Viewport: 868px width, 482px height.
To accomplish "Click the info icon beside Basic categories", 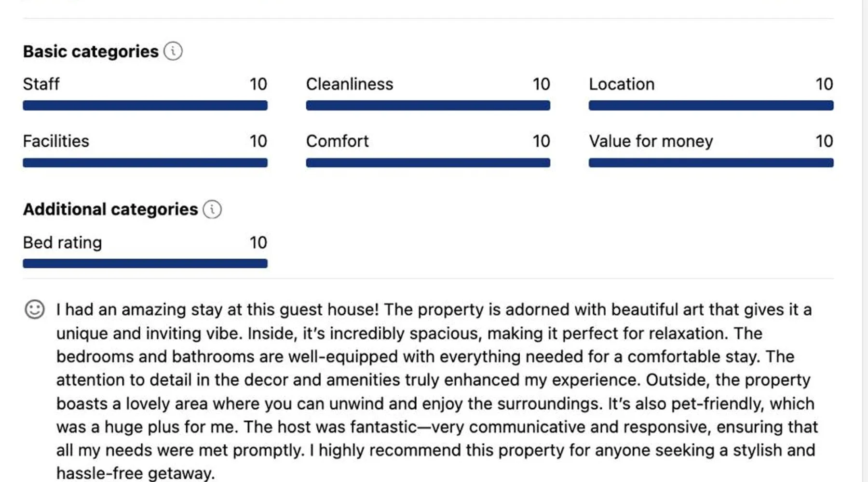I will 173,51.
